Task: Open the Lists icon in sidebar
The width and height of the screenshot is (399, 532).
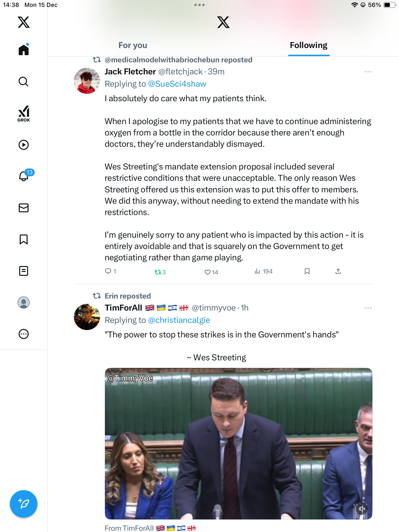Action: [24, 271]
